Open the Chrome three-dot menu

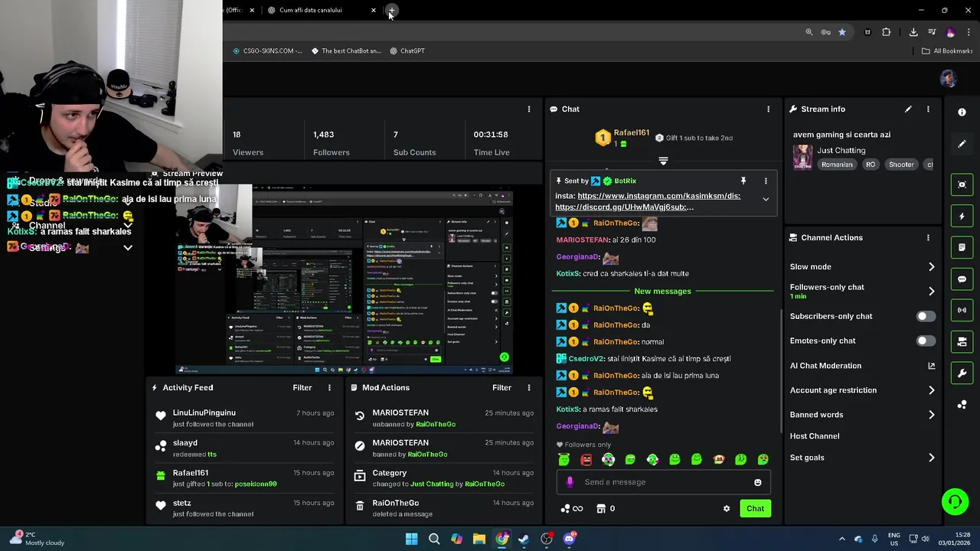click(969, 32)
